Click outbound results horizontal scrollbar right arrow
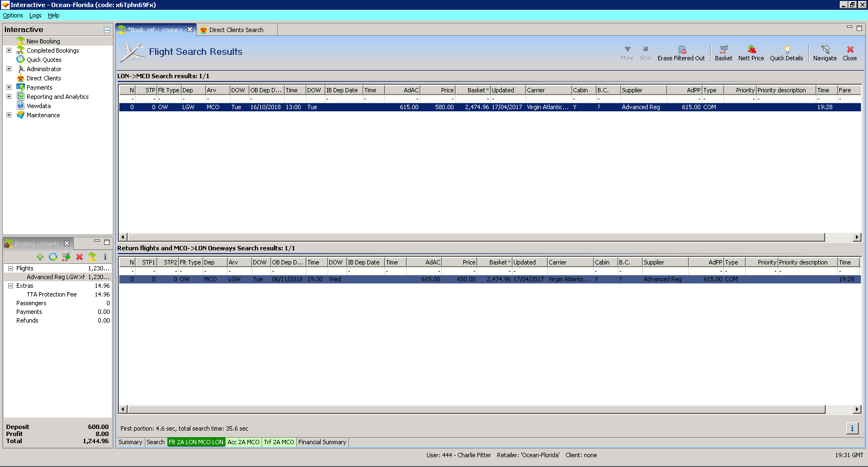This screenshot has height=467, width=868. tap(857, 237)
